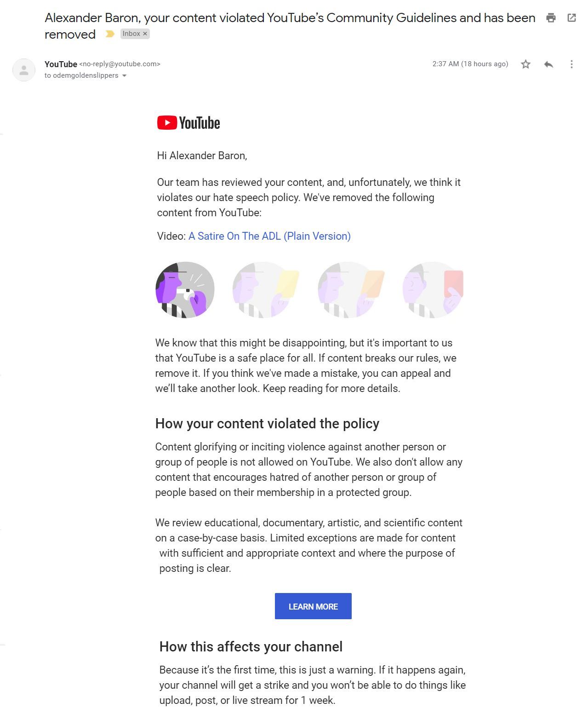Click the yellow importance marker

[x=110, y=34]
